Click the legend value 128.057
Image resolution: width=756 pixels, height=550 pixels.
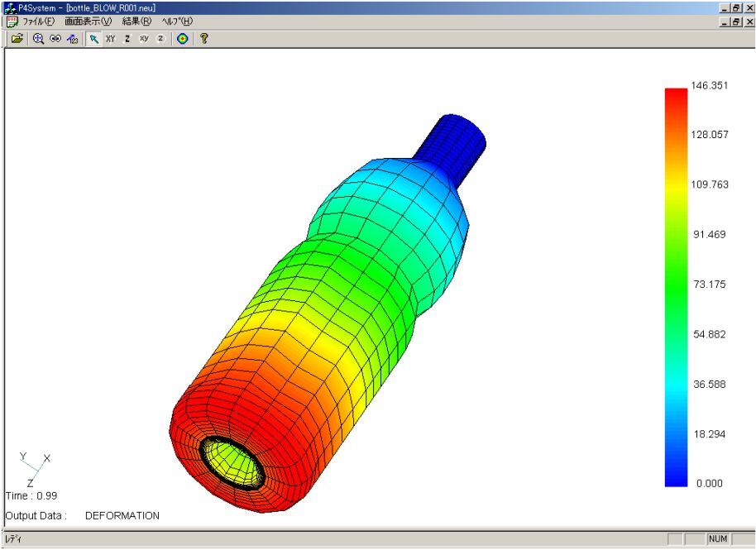tap(709, 135)
